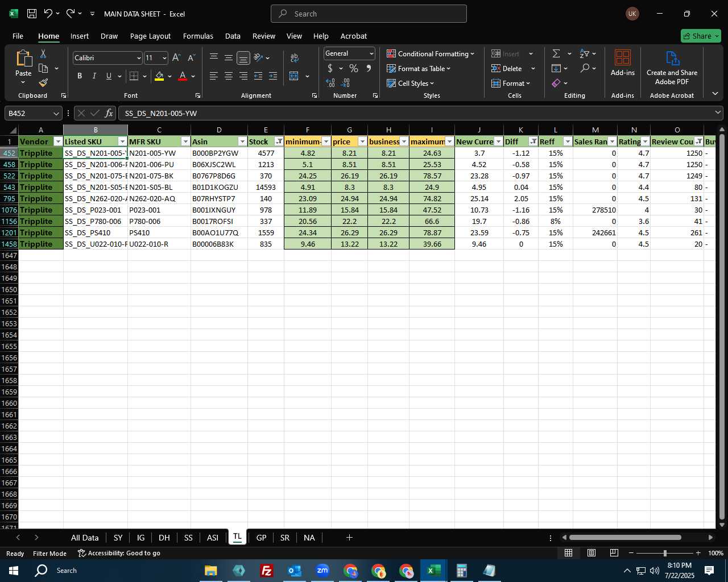Open Sort & Filter tool
Screen dimensions: 728x582
point(585,53)
